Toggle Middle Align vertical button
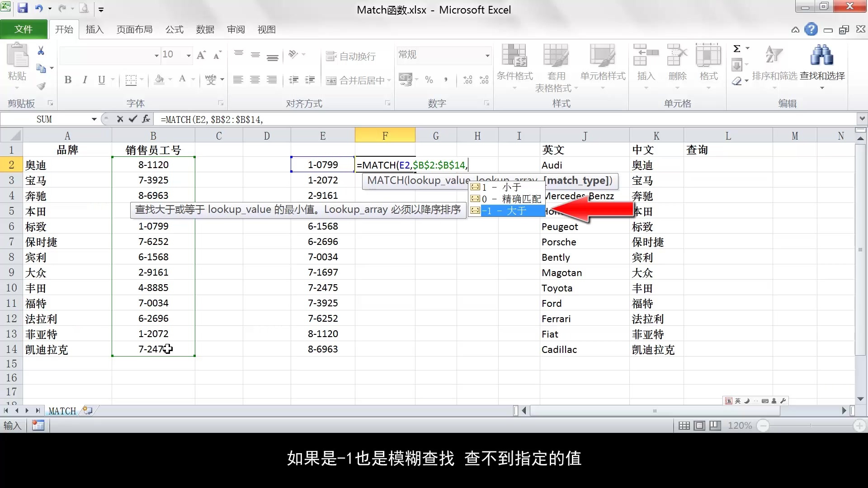This screenshot has width=868, height=488. click(x=255, y=55)
